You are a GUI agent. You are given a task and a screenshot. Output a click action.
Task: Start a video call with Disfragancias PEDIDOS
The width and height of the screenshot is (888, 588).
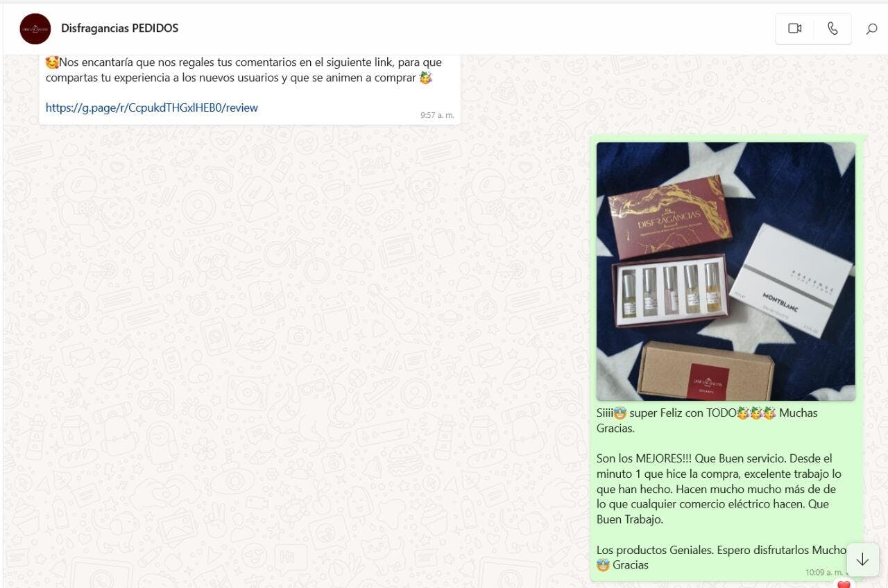(x=795, y=28)
